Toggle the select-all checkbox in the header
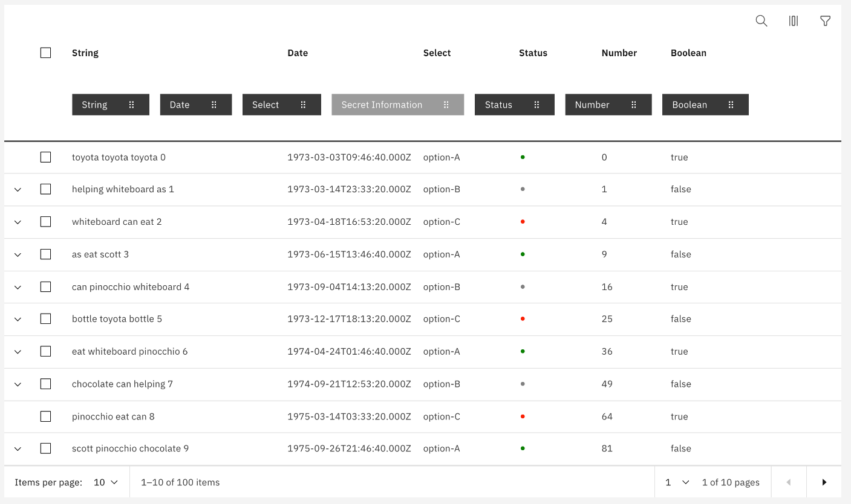The image size is (851, 504). click(x=45, y=53)
